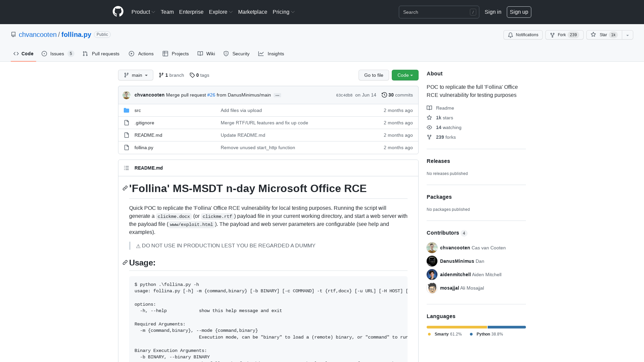Click the follina.py file icon

click(x=126, y=147)
